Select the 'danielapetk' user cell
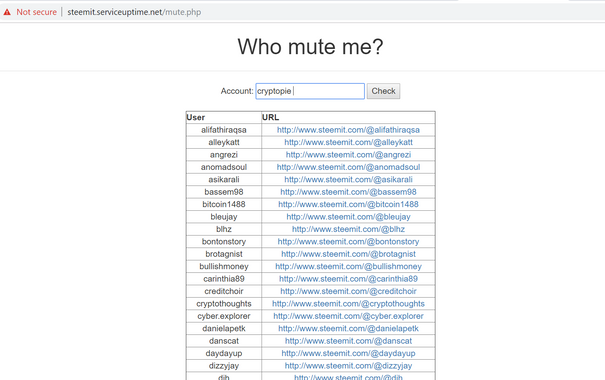 pyautogui.click(x=224, y=328)
